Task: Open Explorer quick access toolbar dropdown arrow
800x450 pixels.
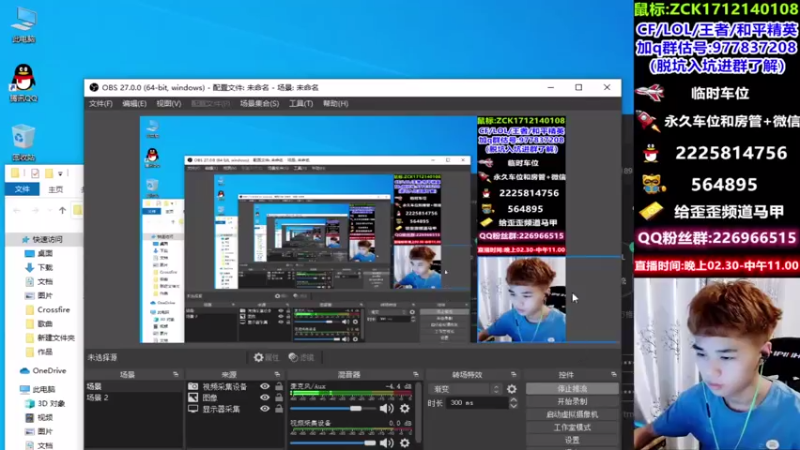Action: [60, 174]
